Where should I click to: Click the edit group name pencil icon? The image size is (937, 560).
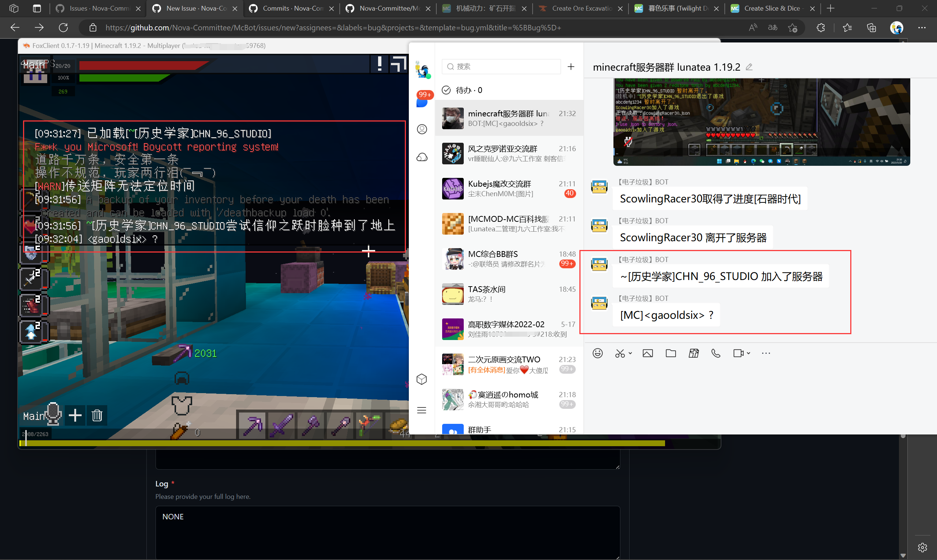pyautogui.click(x=750, y=67)
